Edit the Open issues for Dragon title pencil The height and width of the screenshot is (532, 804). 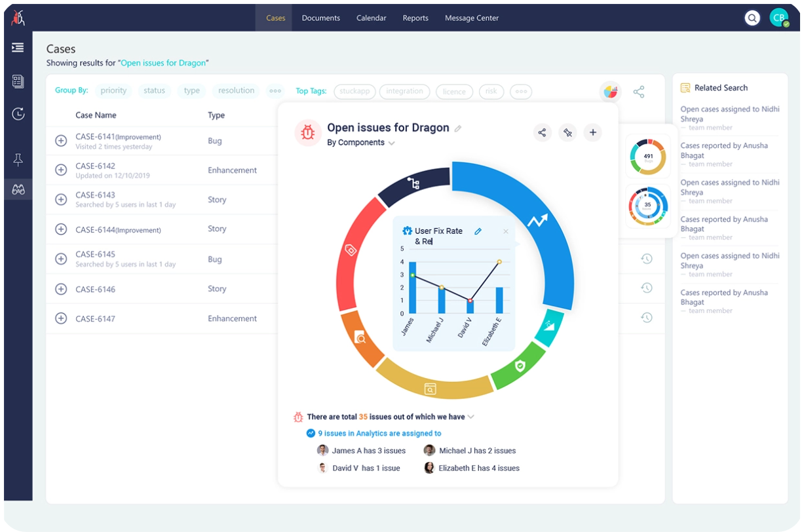tap(458, 128)
